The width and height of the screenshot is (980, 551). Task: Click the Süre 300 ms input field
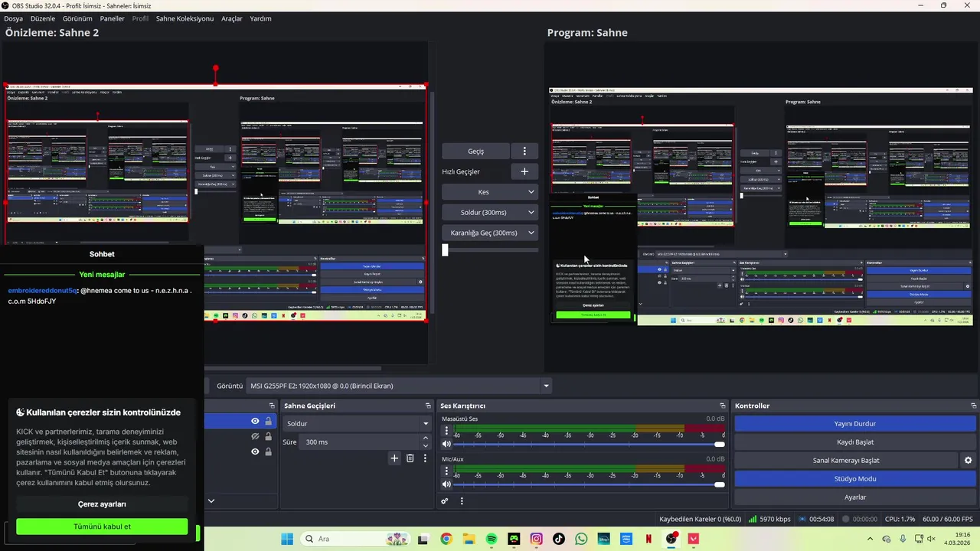pyautogui.click(x=358, y=442)
